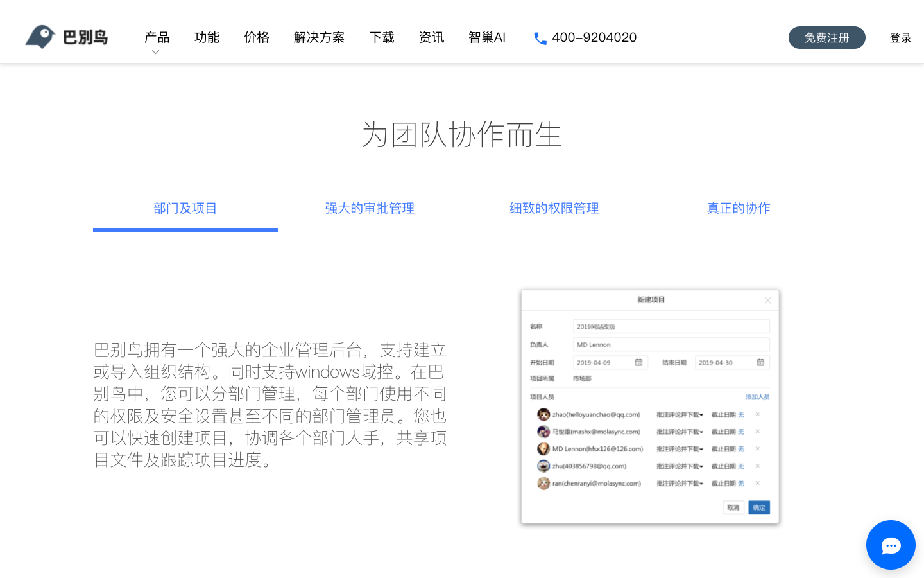
Task: Expand the 产品 navigation dropdown
Action: click(156, 37)
